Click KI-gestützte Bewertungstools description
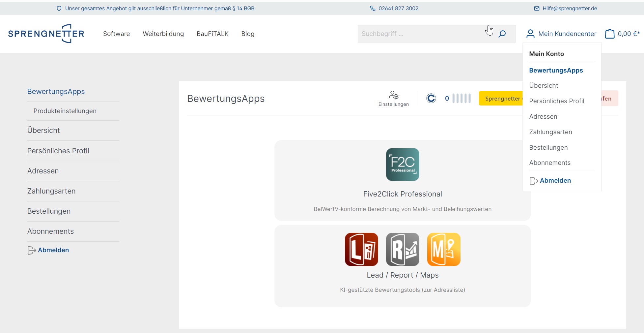The height and width of the screenshot is (333, 644). (x=403, y=290)
